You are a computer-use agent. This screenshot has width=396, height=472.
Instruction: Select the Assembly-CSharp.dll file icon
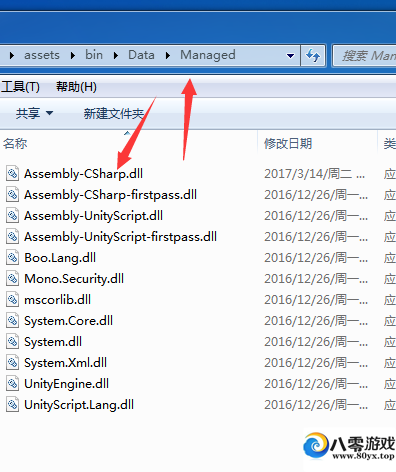12,174
